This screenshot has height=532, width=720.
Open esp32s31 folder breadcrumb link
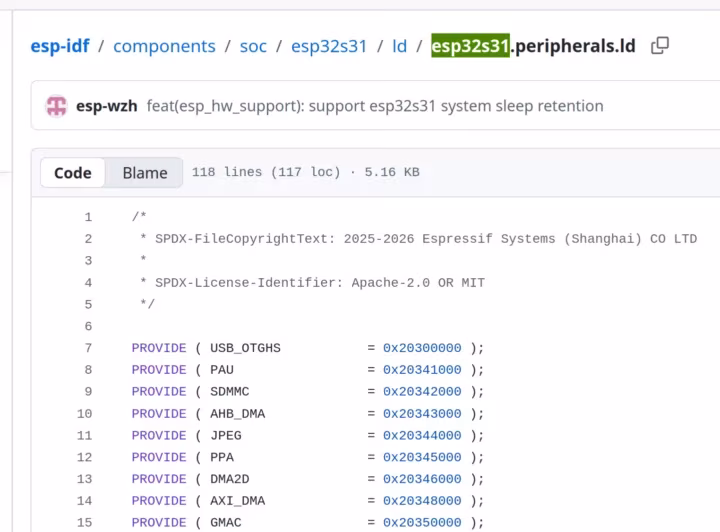point(329,46)
